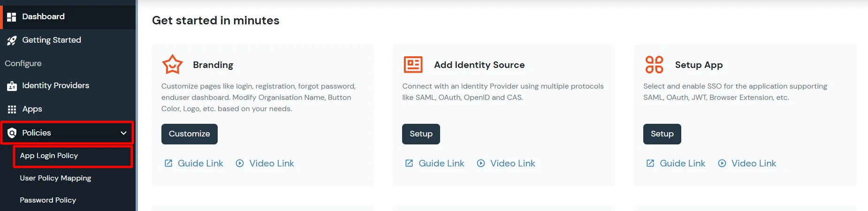Click the Getting Started rocket icon
The width and height of the screenshot is (868, 211).
click(12, 41)
